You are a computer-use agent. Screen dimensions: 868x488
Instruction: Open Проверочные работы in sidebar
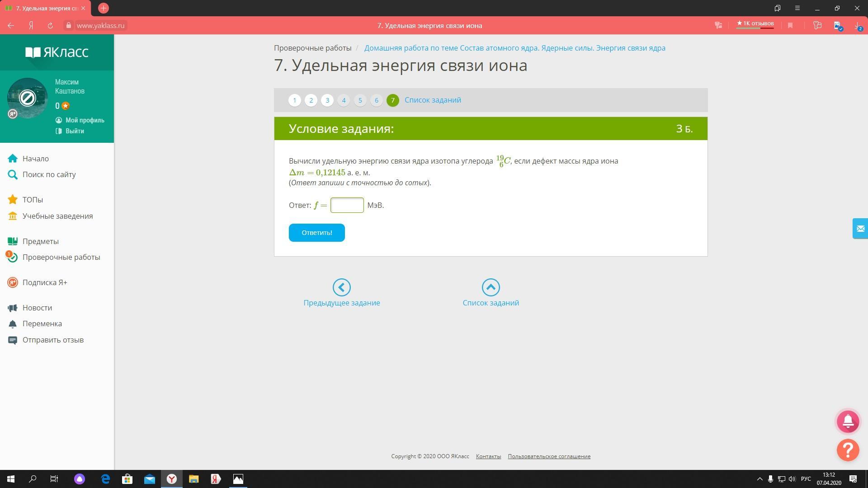[61, 257]
